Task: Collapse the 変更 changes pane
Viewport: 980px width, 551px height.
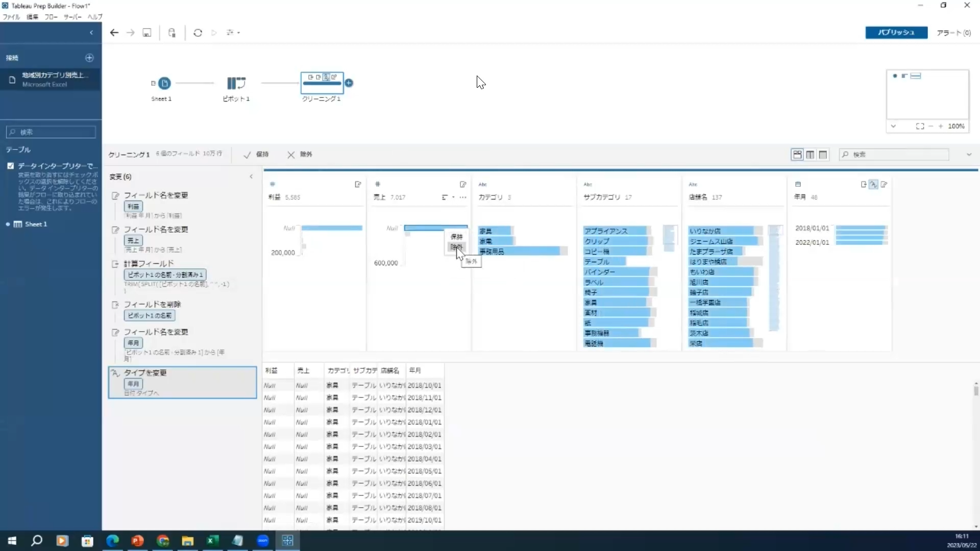Action: click(x=251, y=177)
